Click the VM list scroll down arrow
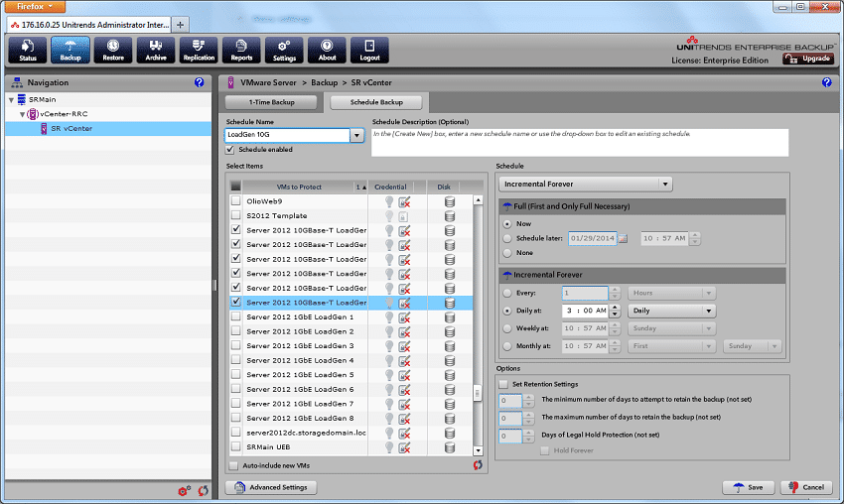This screenshot has height=504, width=844. click(x=478, y=450)
